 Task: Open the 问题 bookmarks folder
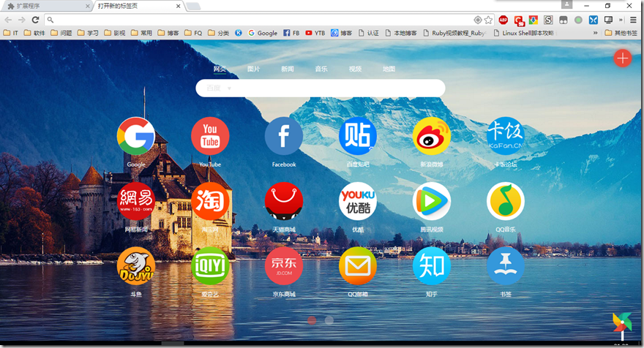point(61,33)
